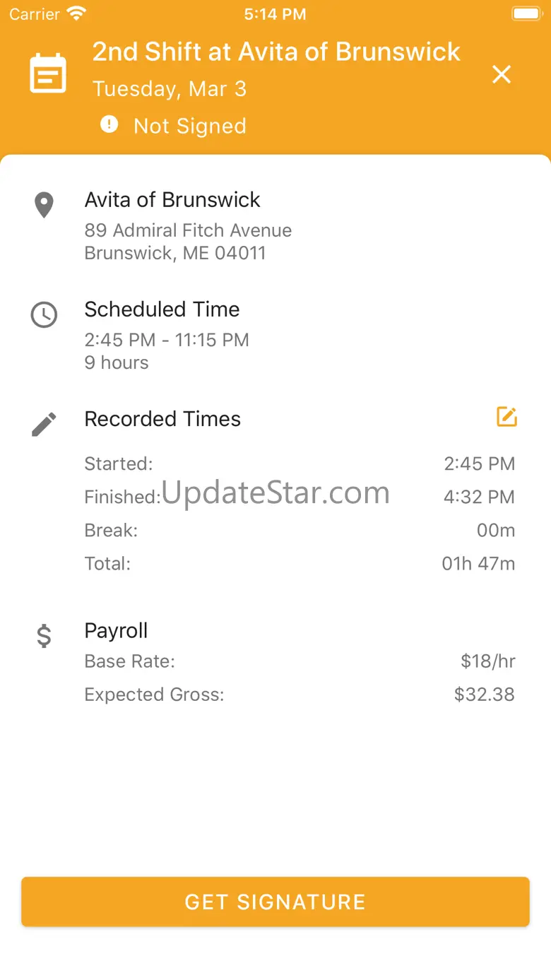Close the shift details screen
This screenshot has width=551, height=980.
tap(502, 74)
